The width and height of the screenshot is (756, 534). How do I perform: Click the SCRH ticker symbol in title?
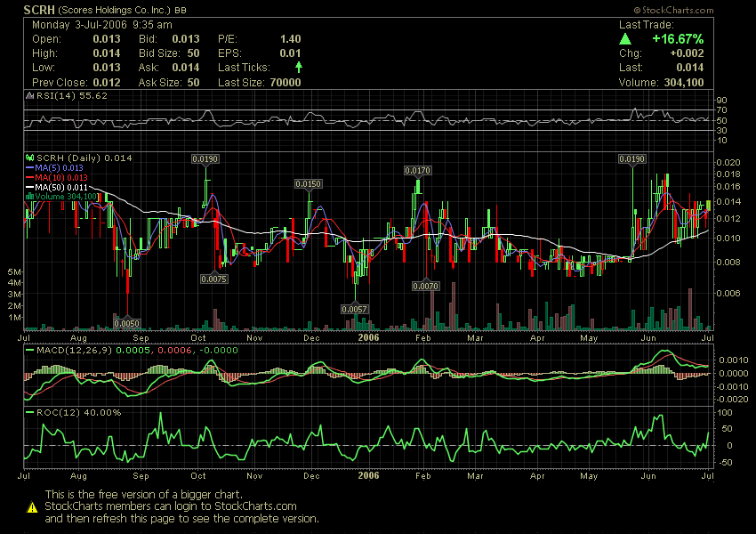[39, 10]
